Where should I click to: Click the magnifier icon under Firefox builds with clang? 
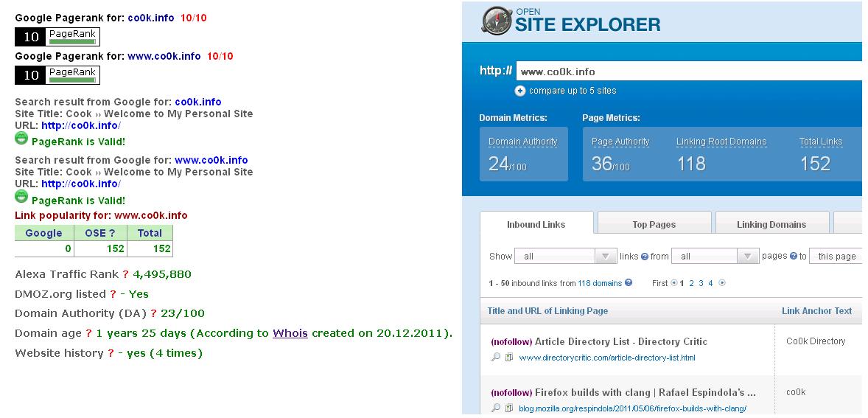[x=495, y=408]
